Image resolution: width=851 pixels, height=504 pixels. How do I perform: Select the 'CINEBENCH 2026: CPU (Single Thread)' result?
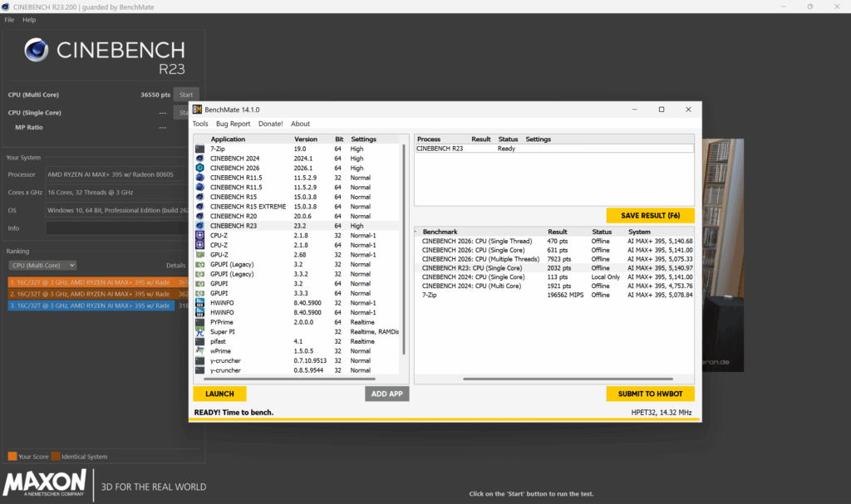pos(554,241)
